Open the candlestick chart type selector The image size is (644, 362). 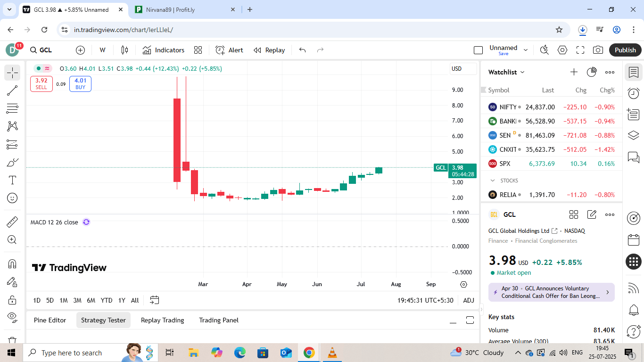coord(124,50)
